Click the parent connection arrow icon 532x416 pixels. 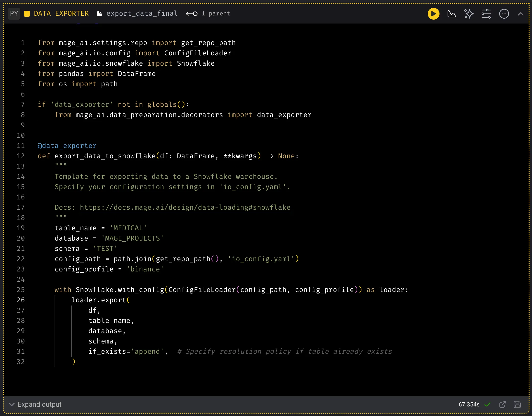[x=191, y=14]
